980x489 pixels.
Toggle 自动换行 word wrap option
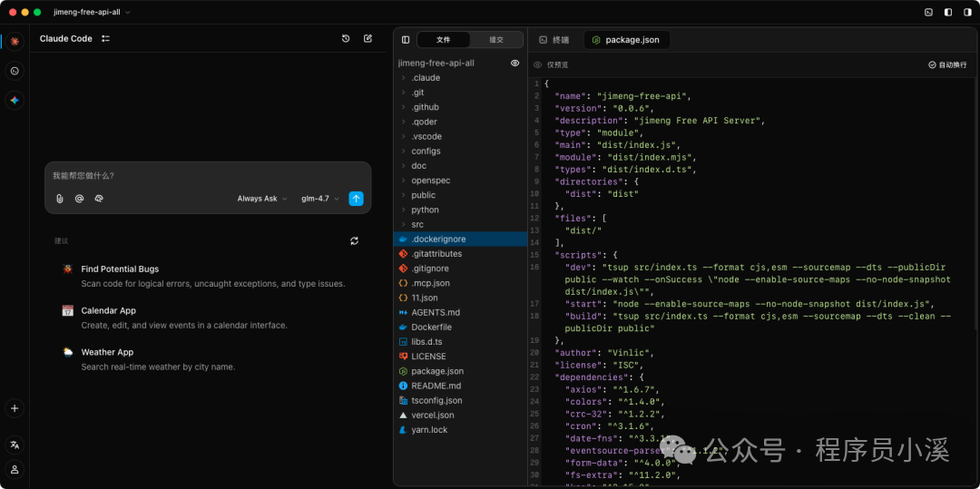947,65
